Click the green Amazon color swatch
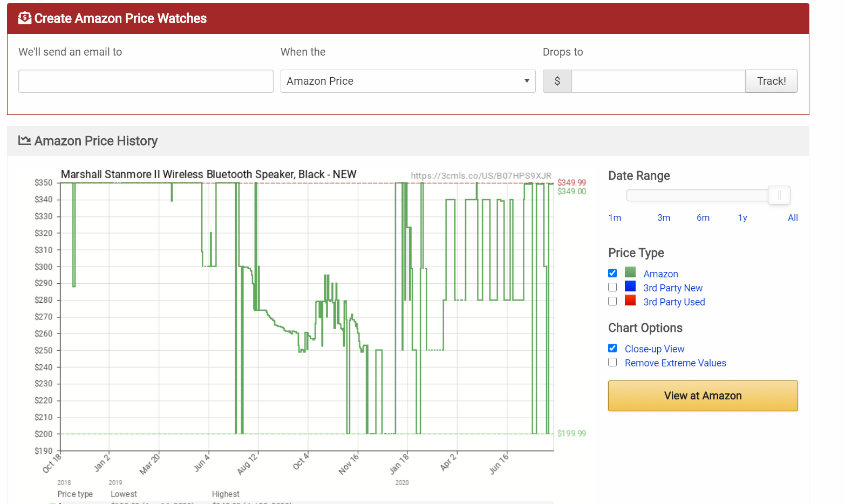 click(630, 272)
